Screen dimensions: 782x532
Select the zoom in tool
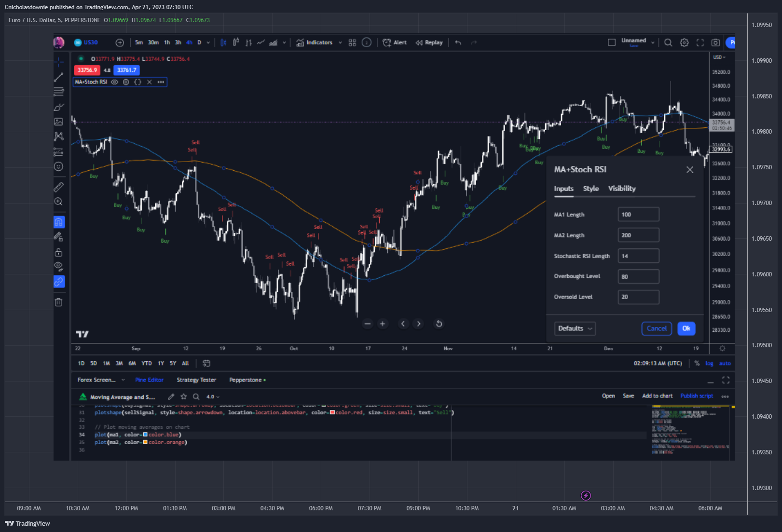[x=59, y=202]
